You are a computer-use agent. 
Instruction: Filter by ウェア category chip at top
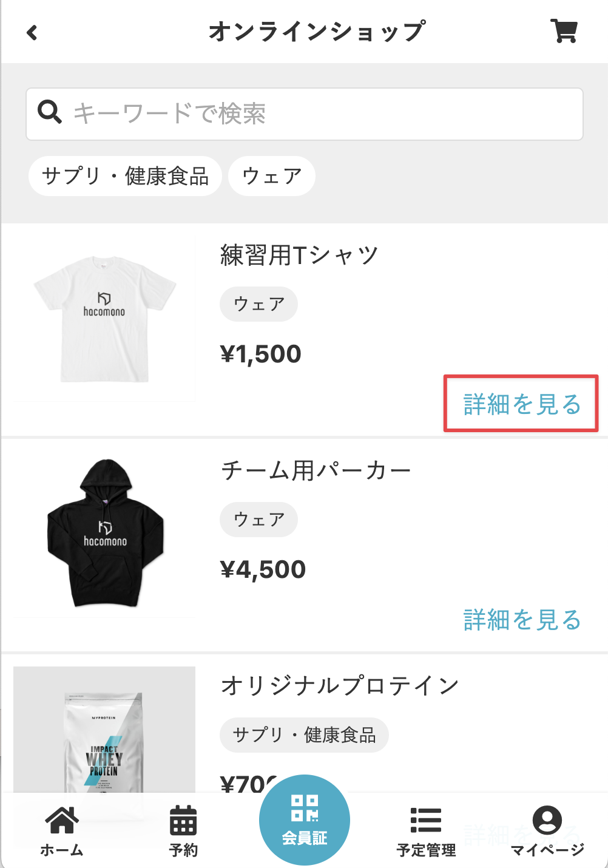[272, 177]
